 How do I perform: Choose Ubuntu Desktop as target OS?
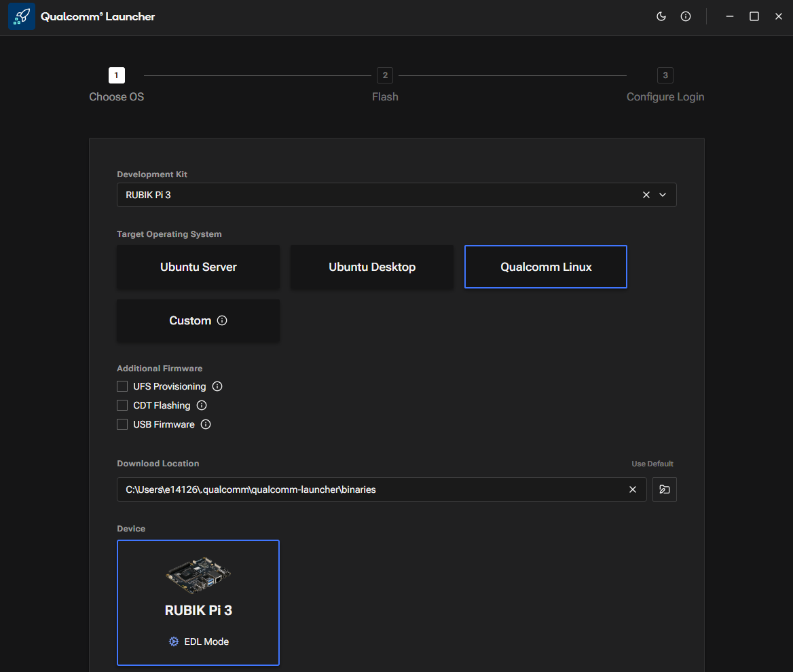372,267
